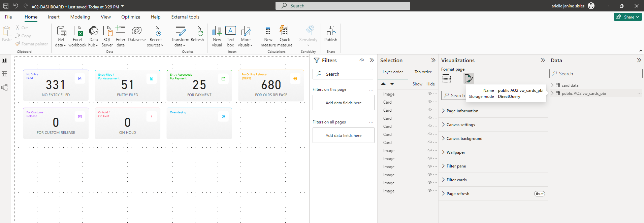Click Filters pane Search field
This screenshot has height=223, width=644.
343,74
